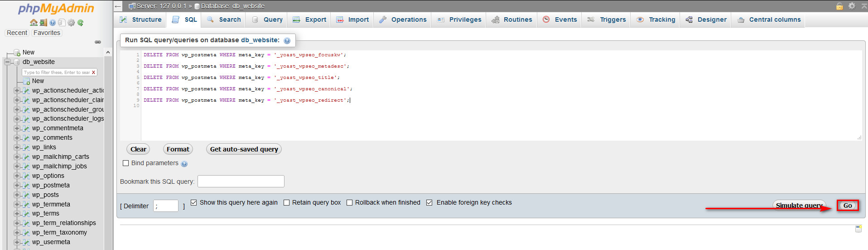Open the Structure tab
The height and width of the screenshot is (250, 868).
140,20
